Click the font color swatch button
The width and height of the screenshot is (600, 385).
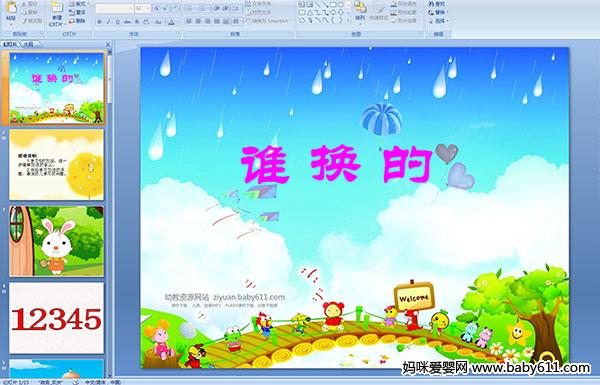[171, 22]
